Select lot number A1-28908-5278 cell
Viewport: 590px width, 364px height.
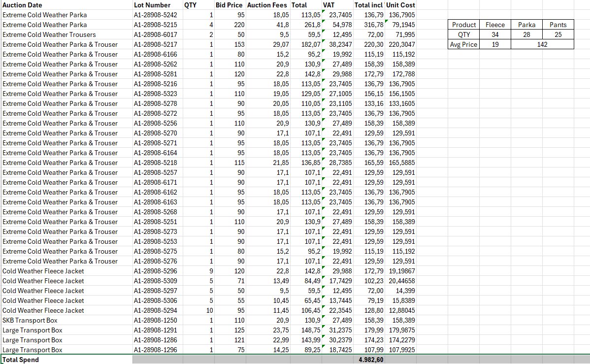click(158, 103)
